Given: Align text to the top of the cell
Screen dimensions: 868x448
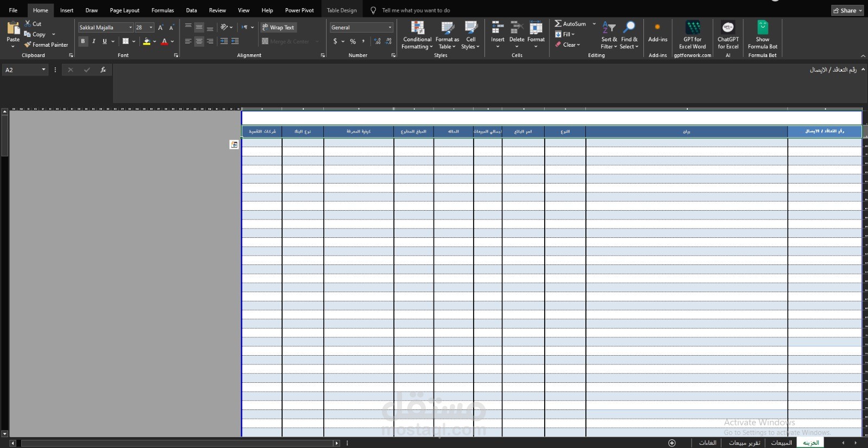Looking at the screenshot, I should click(x=188, y=27).
